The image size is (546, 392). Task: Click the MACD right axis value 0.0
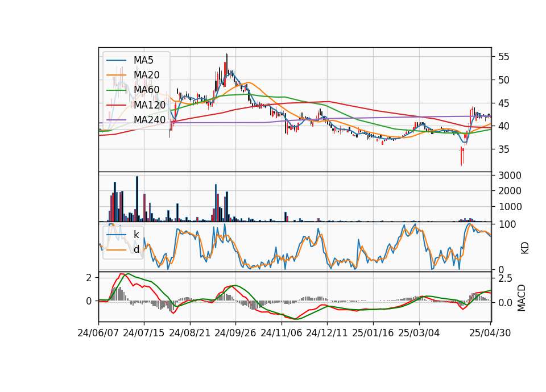[505, 303]
